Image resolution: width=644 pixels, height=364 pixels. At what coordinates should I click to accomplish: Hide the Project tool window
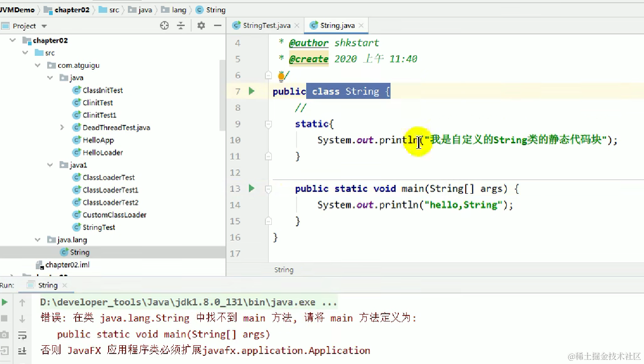coord(218,26)
